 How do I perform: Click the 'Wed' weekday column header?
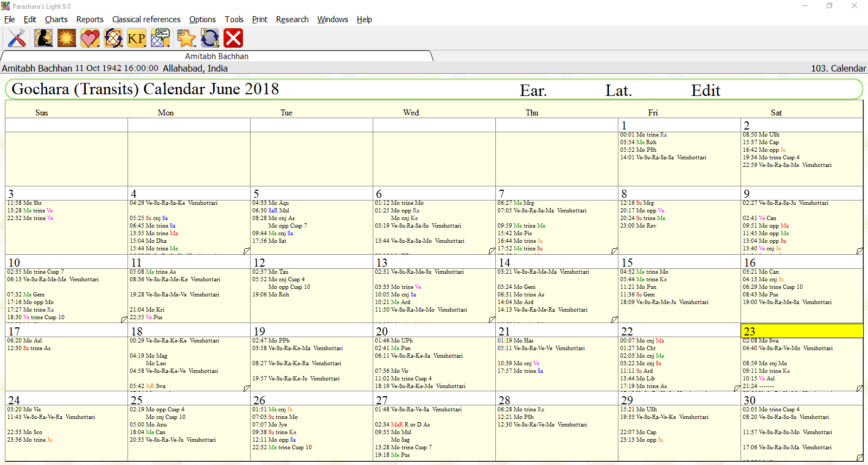point(411,113)
